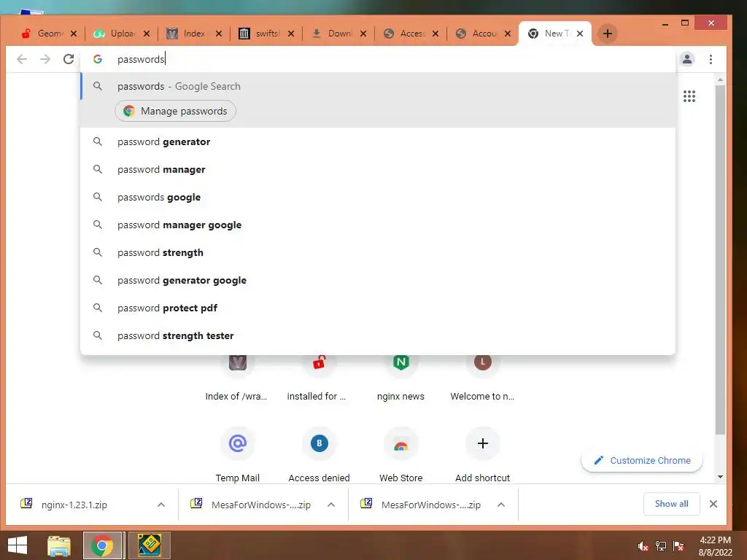This screenshot has height=560, width=747.
Task: Close the Acces tab
Action: point(436,34)
